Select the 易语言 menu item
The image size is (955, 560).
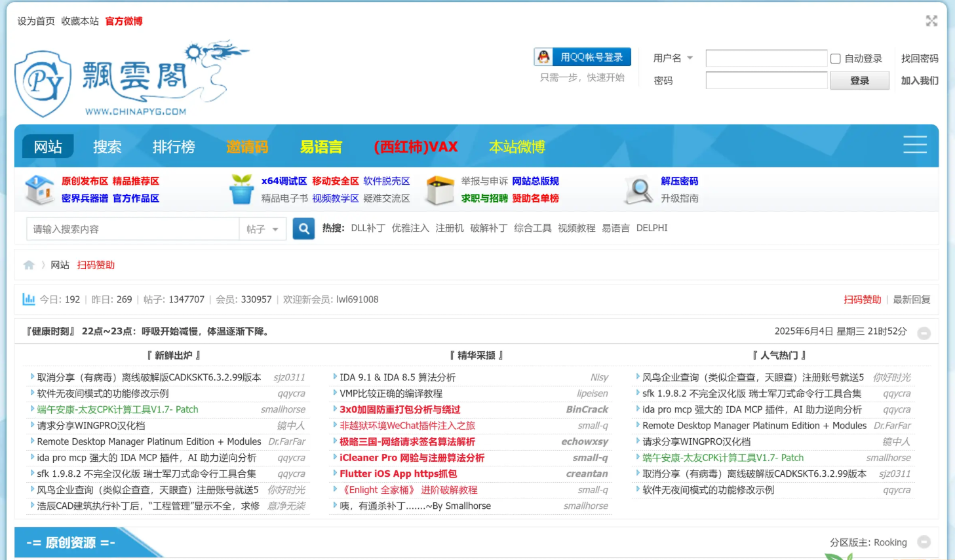click(321, 146)
